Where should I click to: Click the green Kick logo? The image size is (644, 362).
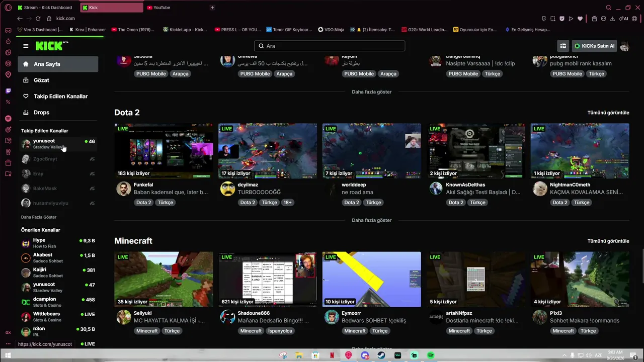tap(52, 46)
